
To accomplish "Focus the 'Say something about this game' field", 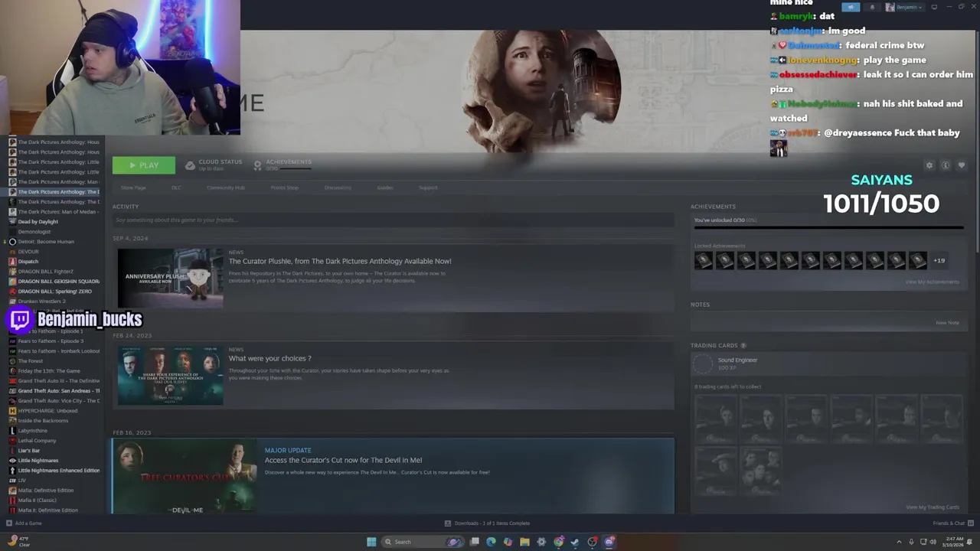I will [x=393, y=220].
